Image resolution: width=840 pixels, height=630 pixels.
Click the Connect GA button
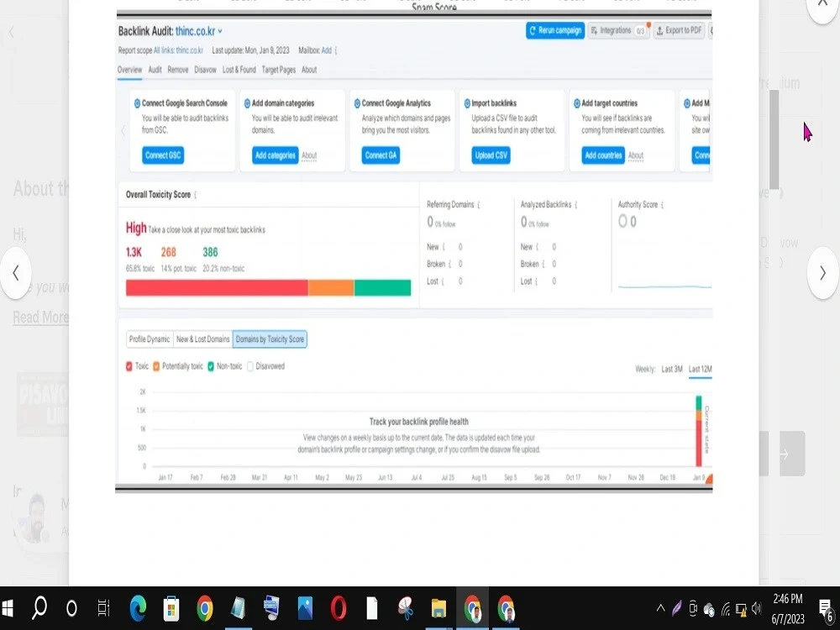coord(381,155)
